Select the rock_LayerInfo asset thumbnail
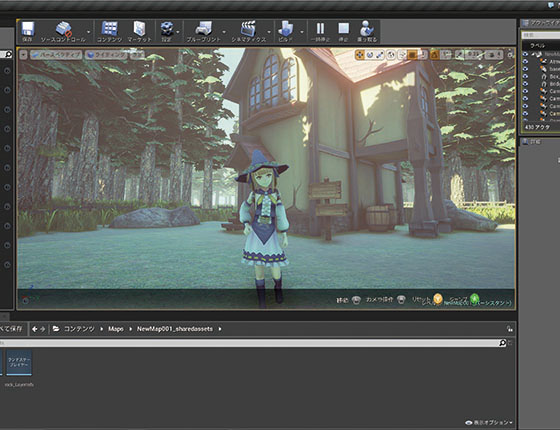 click(19, 362)
